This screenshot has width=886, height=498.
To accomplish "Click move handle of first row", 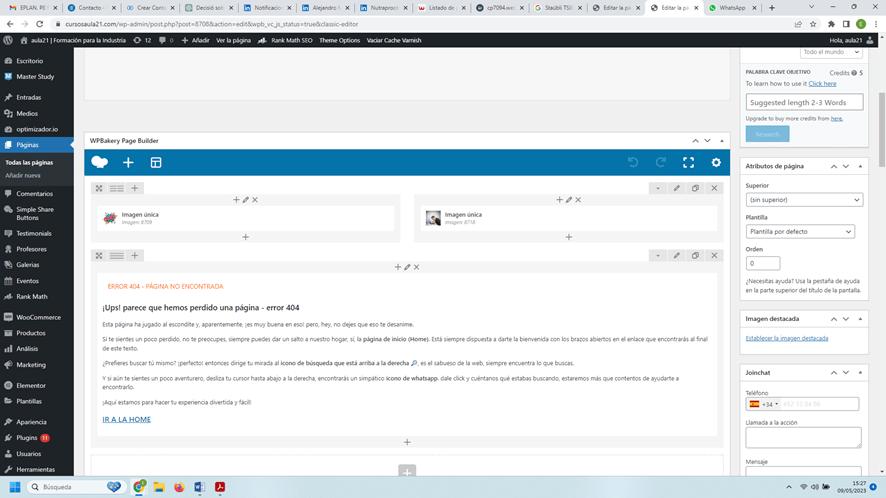I will tap(99, 188).
